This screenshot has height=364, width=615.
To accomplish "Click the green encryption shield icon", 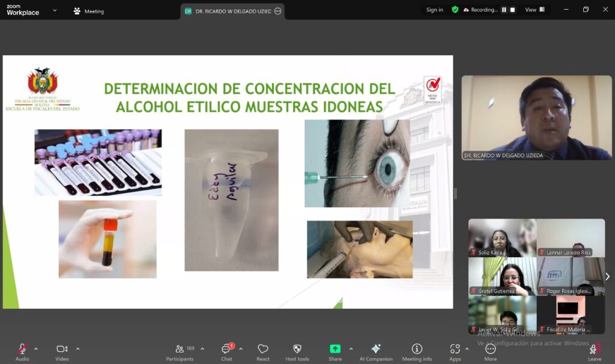I will [x=455, y=10].
